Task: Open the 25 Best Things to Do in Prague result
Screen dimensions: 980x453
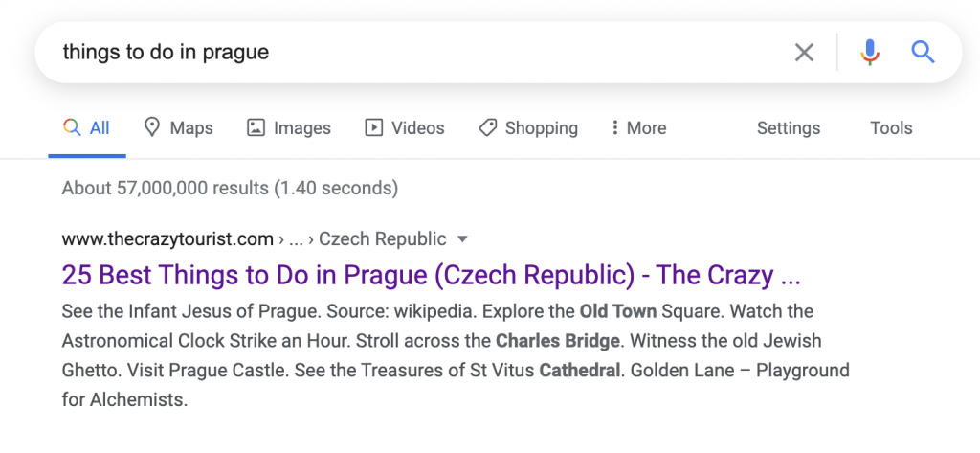Action: 432,275
